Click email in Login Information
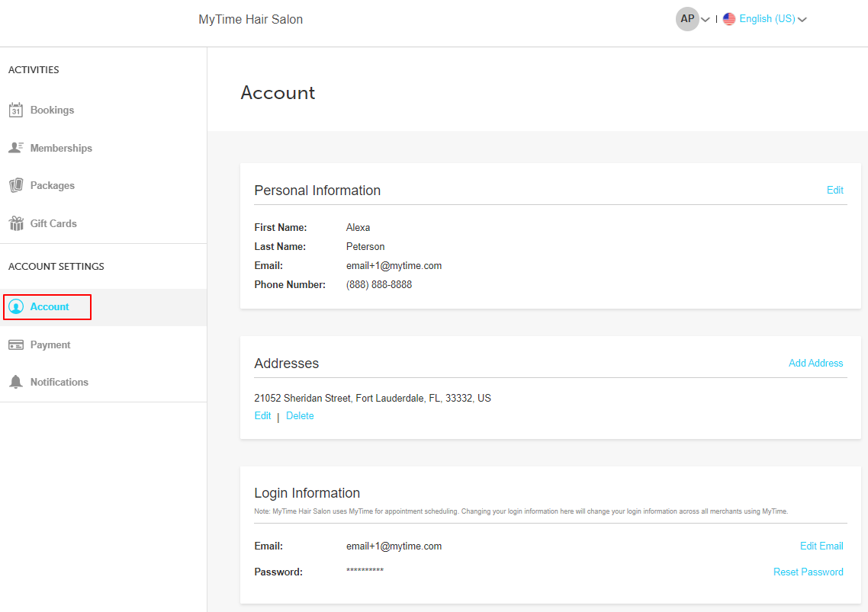The width and height of the screenshot is (868, 612). pyautogui.click(x=394, y=546)
